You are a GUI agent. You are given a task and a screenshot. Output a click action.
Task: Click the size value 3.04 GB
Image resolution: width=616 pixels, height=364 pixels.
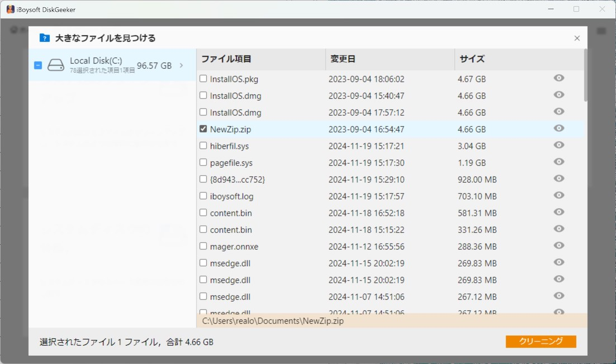coord(471,146)
